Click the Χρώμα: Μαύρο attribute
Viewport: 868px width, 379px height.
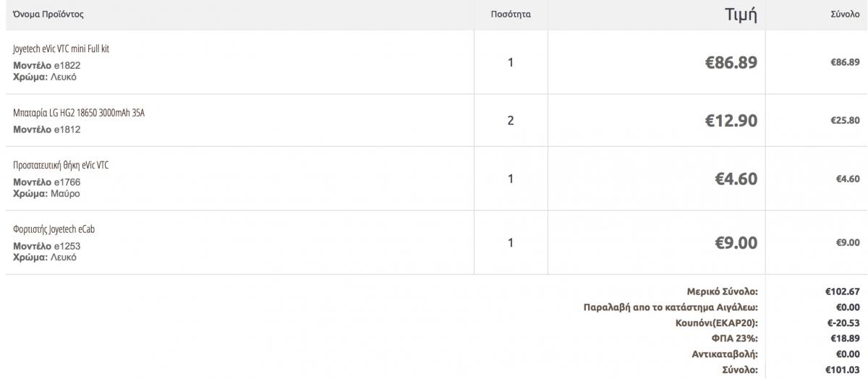coord(46,194)
